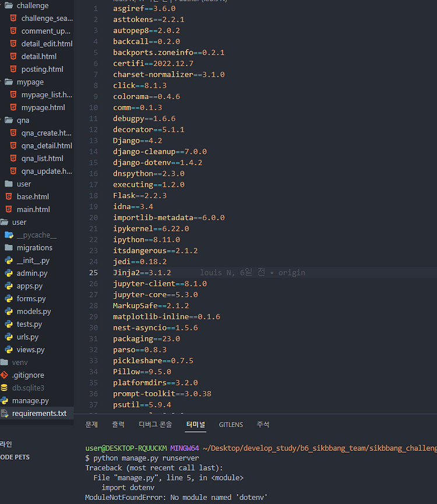The width and height of the screenshot is (437, 504).
Task: Click the __pycache__ folder icon
Action: point(9,235)
